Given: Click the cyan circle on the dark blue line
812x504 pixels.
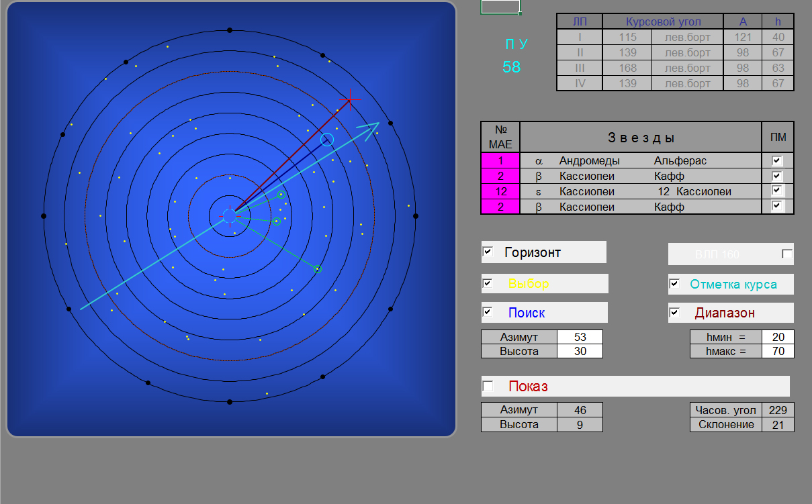Looking at the screenshot, I should tap(327, 140).
